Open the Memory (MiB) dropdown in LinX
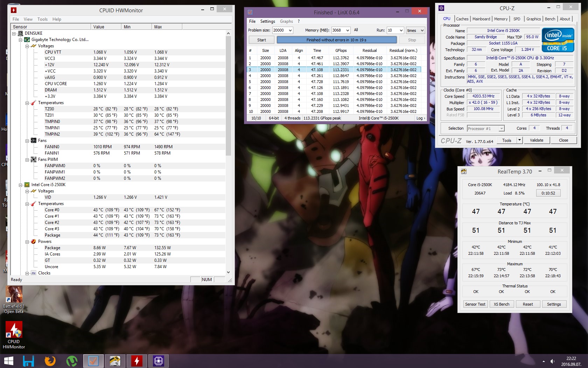588x368 pixels. coord(348,30)
